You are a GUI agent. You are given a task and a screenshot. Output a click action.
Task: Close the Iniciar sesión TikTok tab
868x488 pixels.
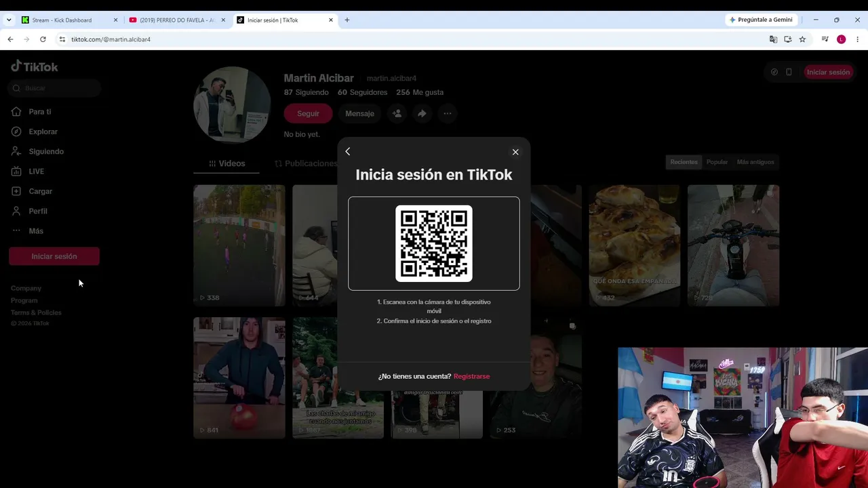331,20
